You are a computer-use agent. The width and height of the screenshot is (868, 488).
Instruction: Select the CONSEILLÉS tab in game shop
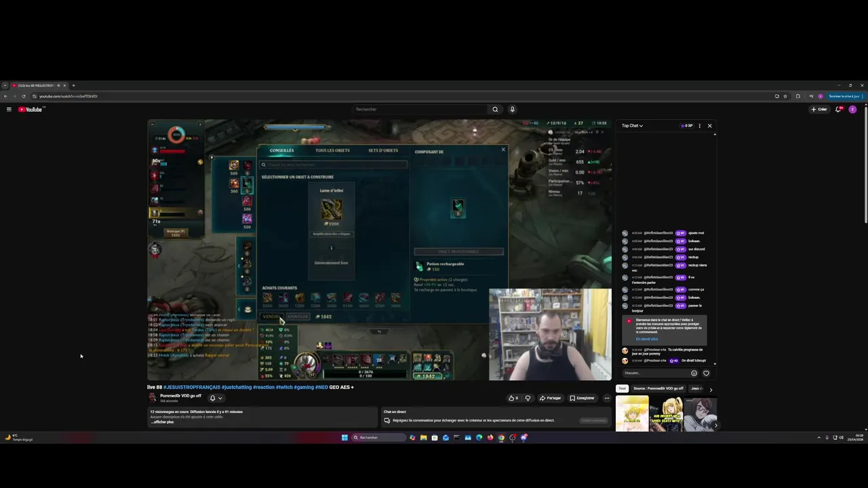(x=282, y=150)
